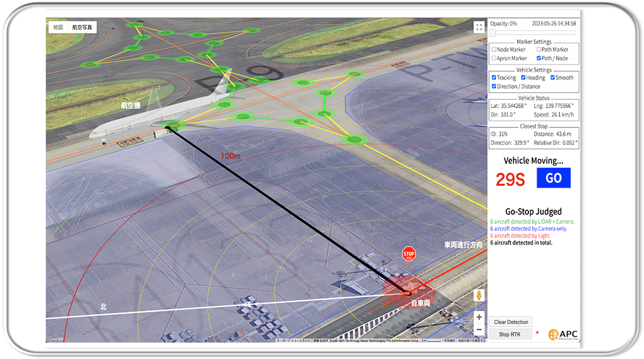
Task: Uncheck the Path / Node checkbox
Action: coord(538,58)
